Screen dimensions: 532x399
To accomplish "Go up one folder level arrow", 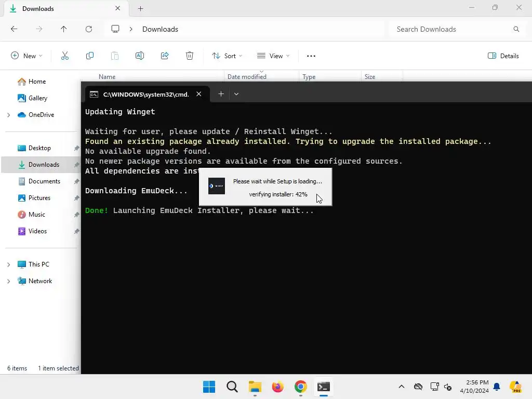I will pos(64,29).
